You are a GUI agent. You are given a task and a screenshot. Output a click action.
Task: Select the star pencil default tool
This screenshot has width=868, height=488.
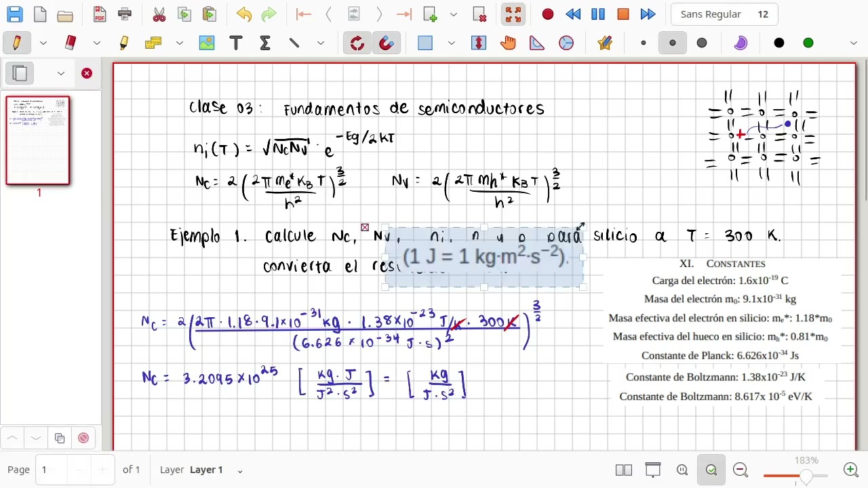605,43
